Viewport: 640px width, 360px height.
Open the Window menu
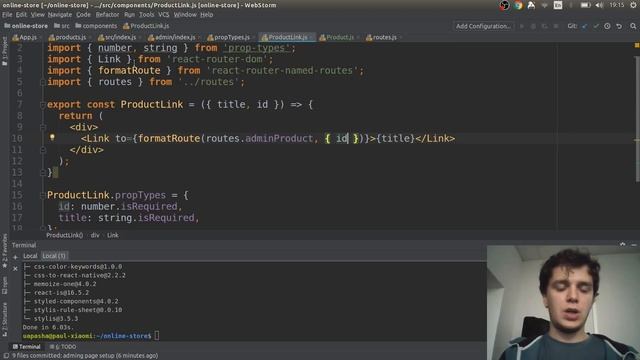[x=185, y=15]
